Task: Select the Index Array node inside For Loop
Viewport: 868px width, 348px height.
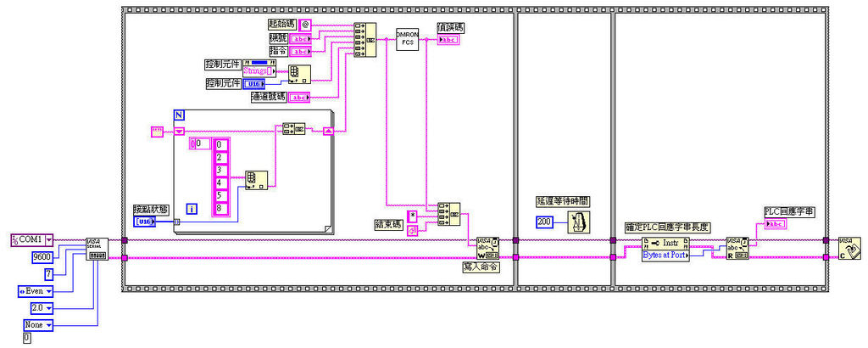Action: coord(256,182)
